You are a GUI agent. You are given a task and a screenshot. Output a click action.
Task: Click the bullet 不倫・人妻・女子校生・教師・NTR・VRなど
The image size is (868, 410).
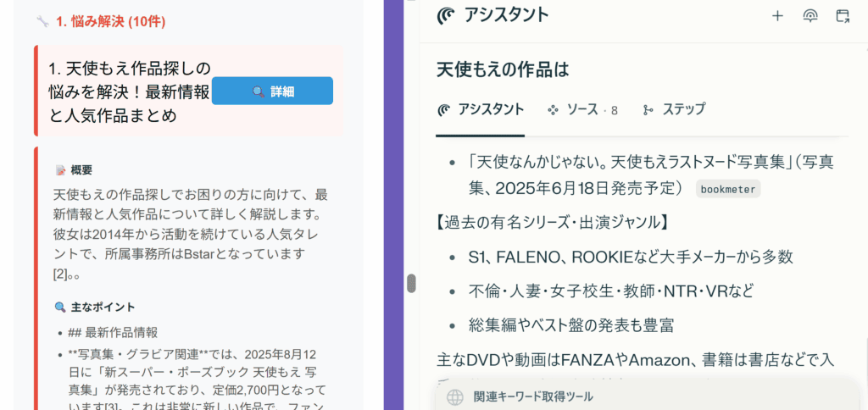(610, 291)
